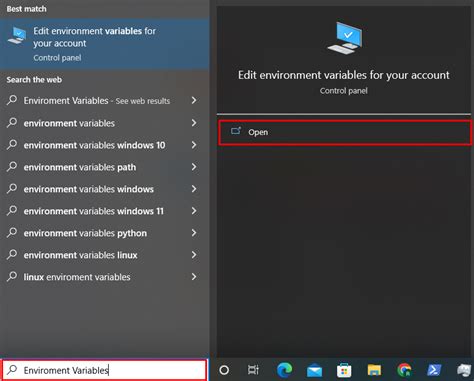Click the control panel icon in Best match
The height and width of the screenshot is (381, 474).
tap(17, 36)
